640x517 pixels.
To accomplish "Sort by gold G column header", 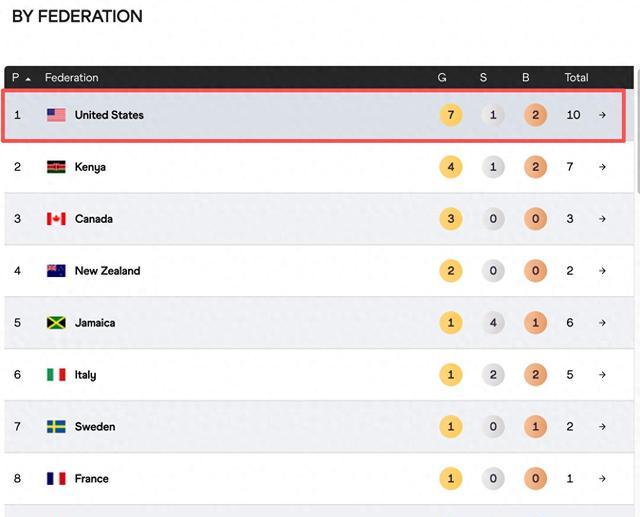I will (x=442, y=78).
